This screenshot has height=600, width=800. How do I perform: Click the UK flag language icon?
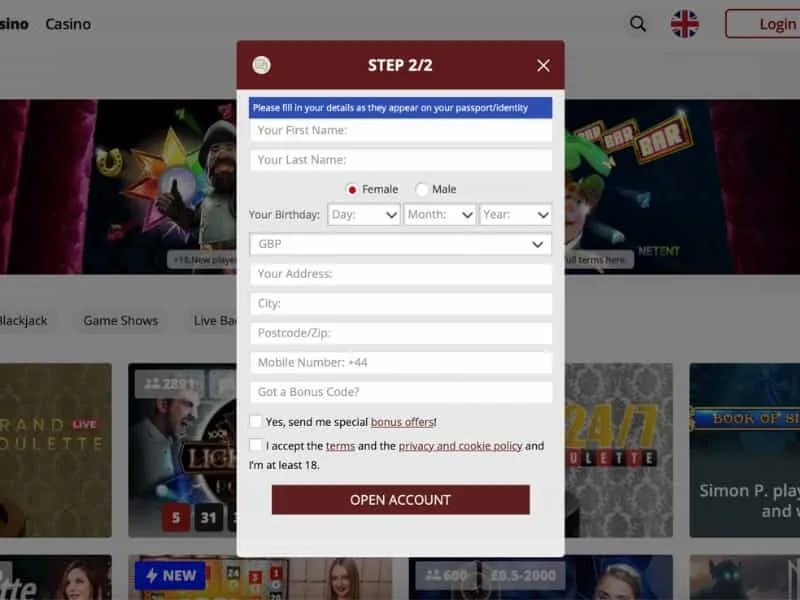[684, 24]
